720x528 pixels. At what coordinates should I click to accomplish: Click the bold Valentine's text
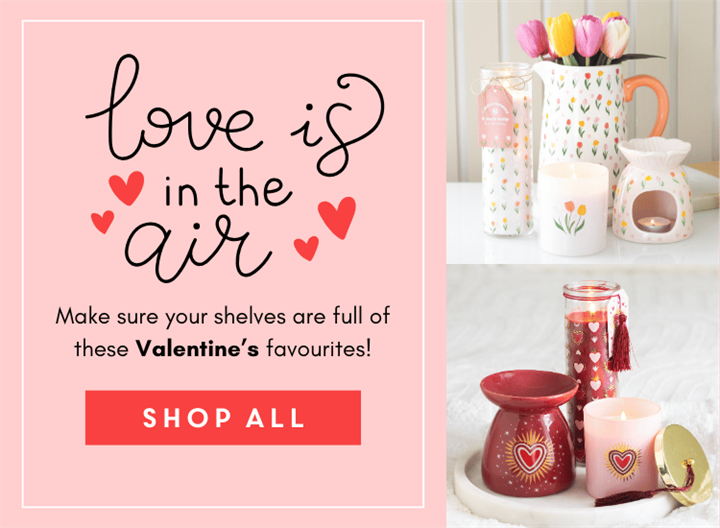197,349
